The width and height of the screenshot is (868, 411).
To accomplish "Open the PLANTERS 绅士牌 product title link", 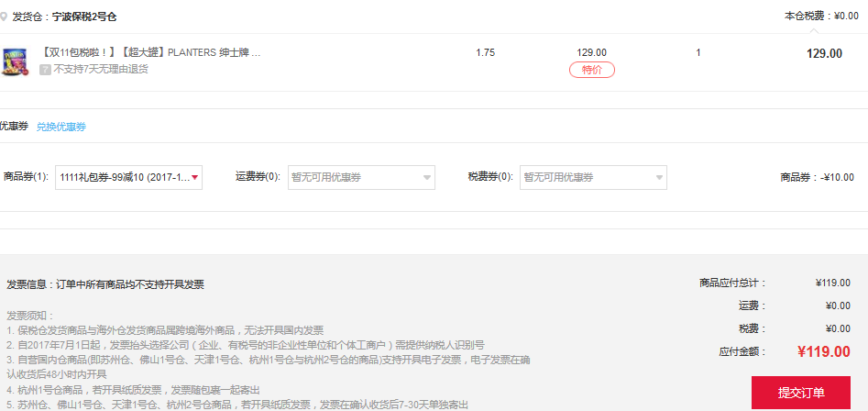I will [151, 52].
